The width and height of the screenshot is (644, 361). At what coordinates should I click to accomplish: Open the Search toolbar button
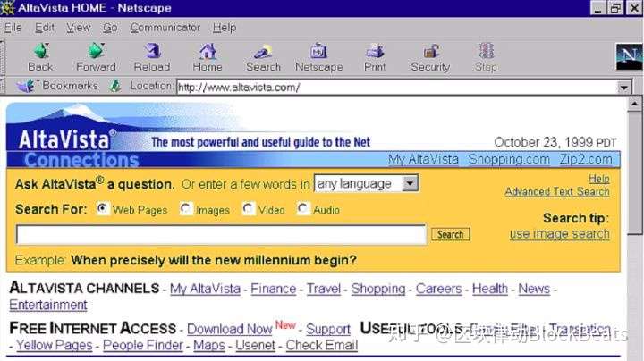coord(263,51)
